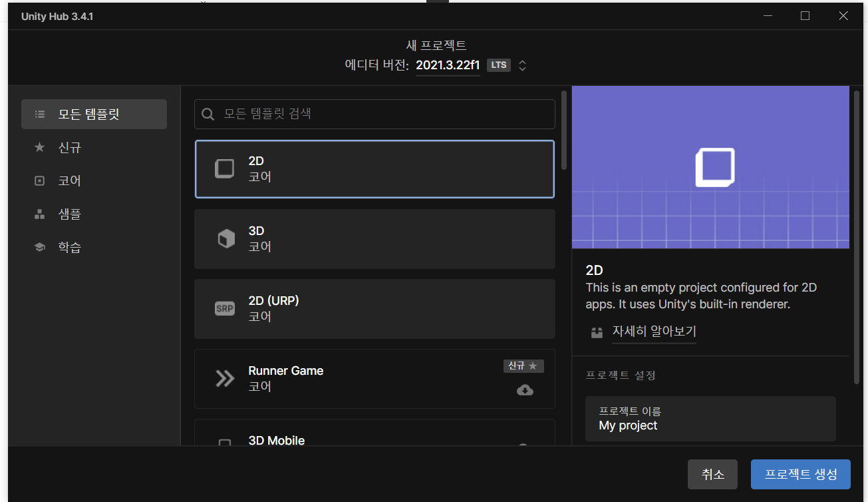
Task: Click the 3D template cube icon
Action: click(226, 238)
